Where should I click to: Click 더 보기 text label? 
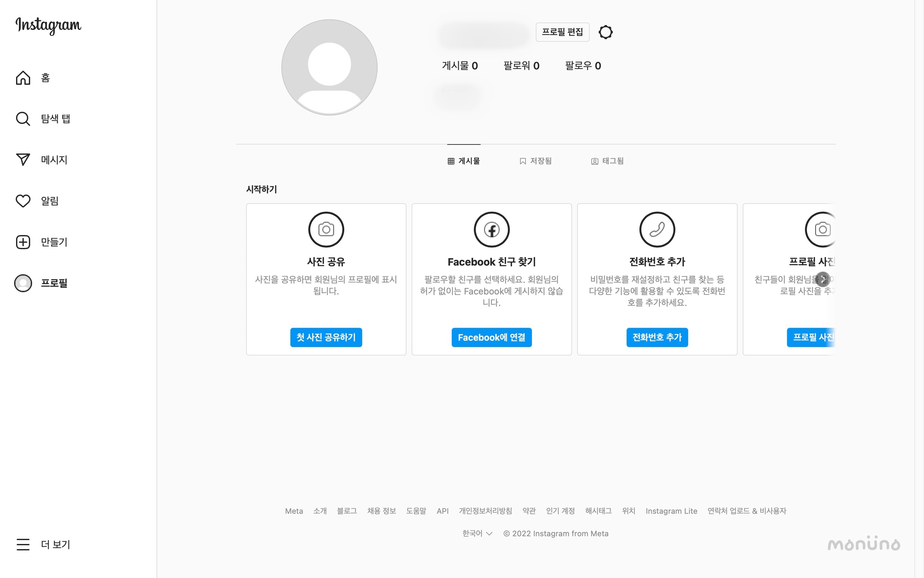(x=56, y=544)
